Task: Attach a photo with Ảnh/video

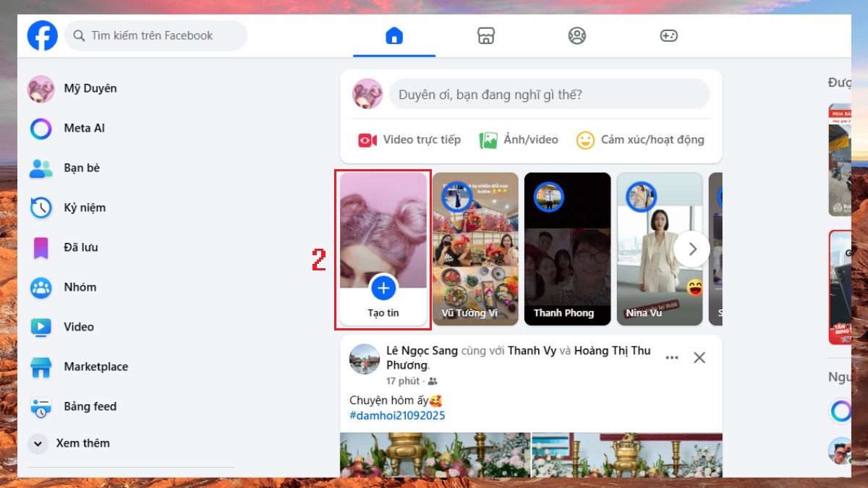Action: coord(519,140)
